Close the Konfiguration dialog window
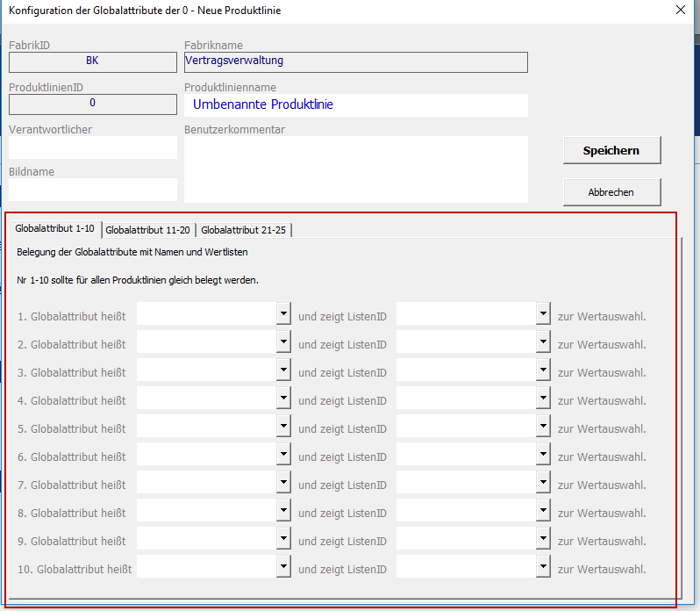The height and width of the screenshot is (611, 700). 681,11
